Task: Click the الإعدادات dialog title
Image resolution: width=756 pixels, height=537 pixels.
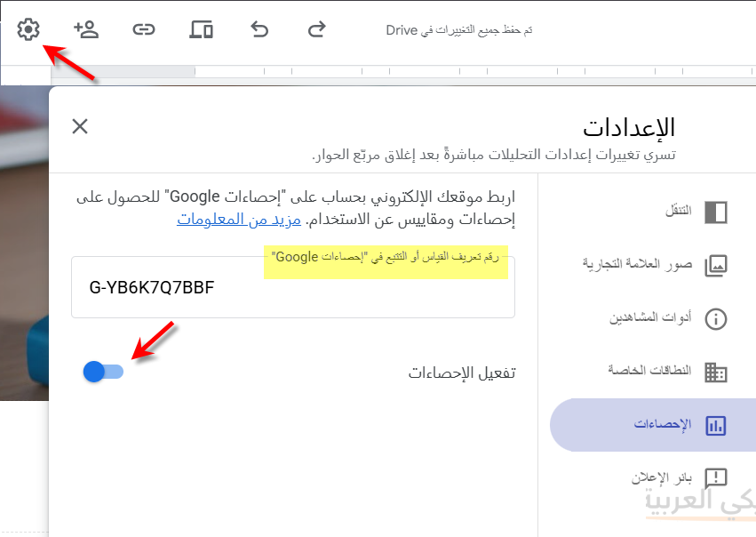Action: (628, 127)
